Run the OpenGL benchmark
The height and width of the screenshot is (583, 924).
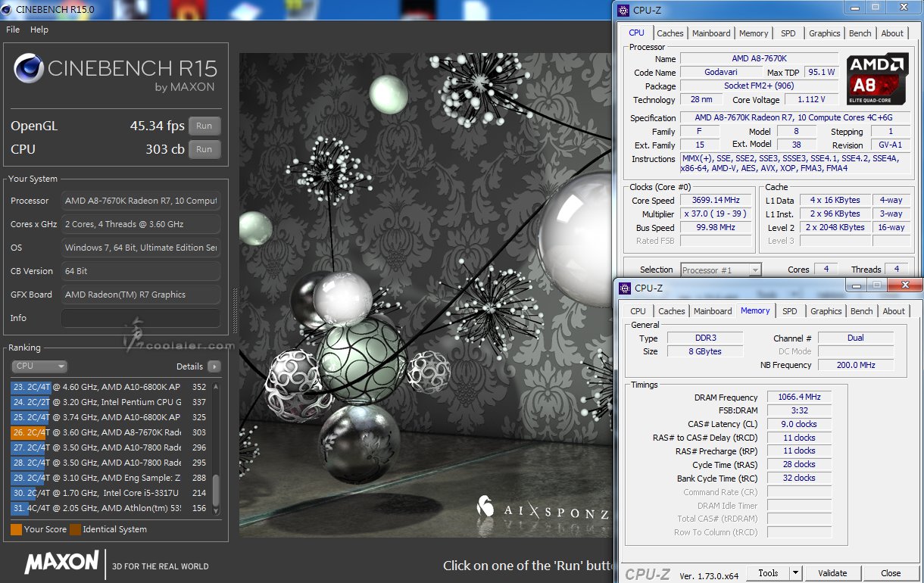pyautogui.click(x=204, y=126)
